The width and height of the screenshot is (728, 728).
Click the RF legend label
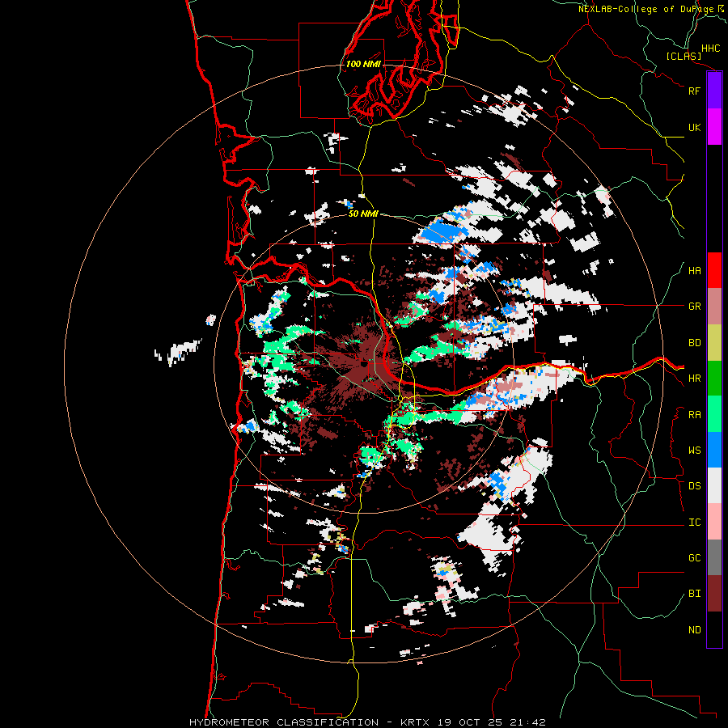694,91
